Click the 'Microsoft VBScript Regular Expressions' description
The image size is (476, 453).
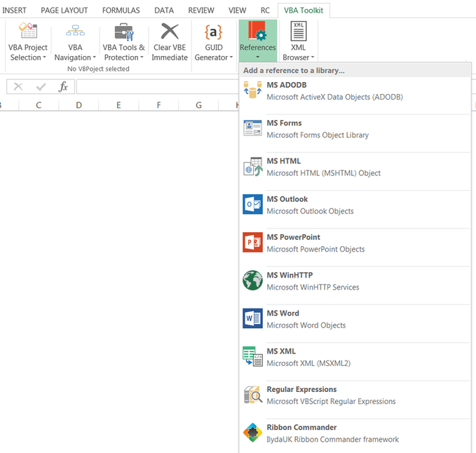(x=331, y=401)
